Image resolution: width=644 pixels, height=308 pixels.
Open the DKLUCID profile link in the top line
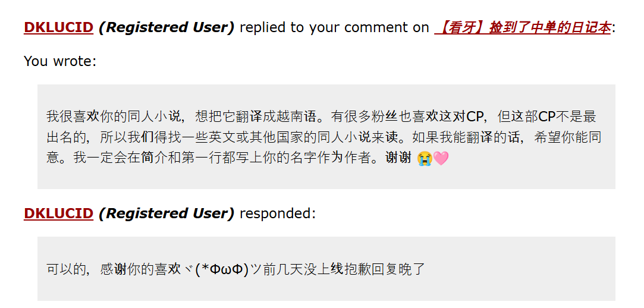click(x=58, y=27)
